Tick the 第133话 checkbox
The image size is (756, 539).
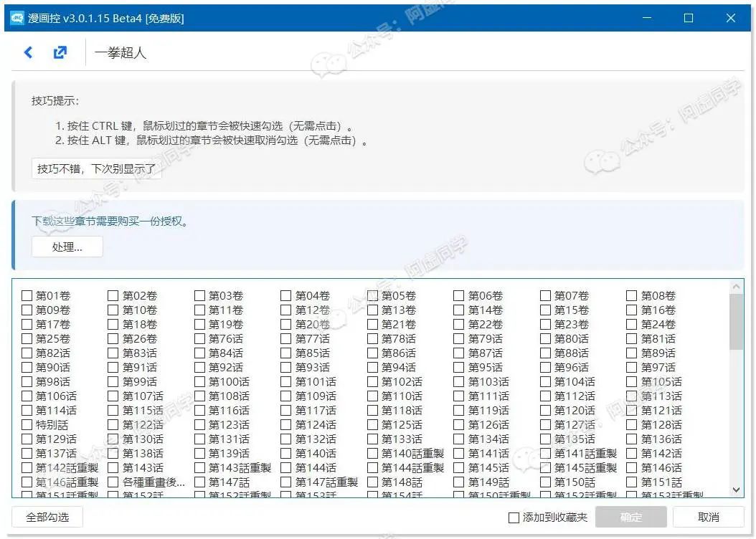point(372,439)
